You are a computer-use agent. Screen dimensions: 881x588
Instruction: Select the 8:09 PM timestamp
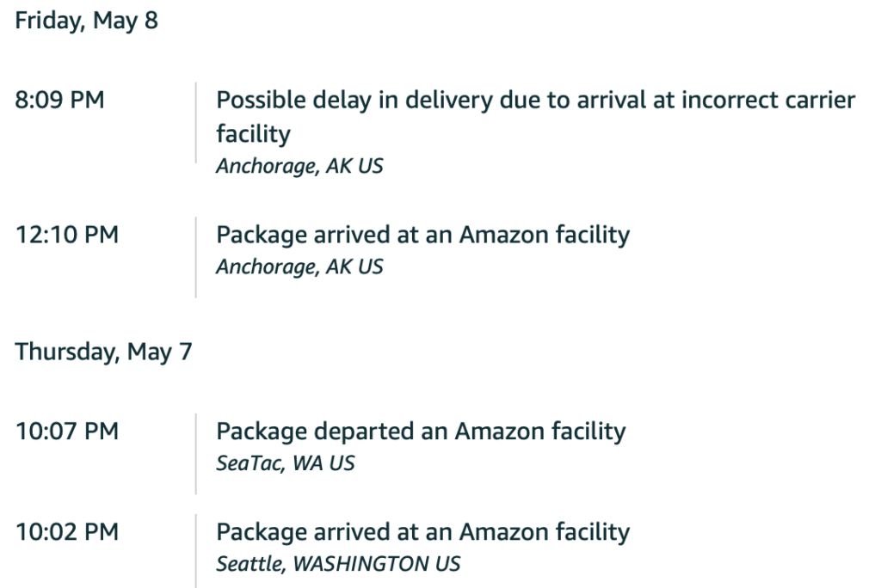tap(59, 100)
